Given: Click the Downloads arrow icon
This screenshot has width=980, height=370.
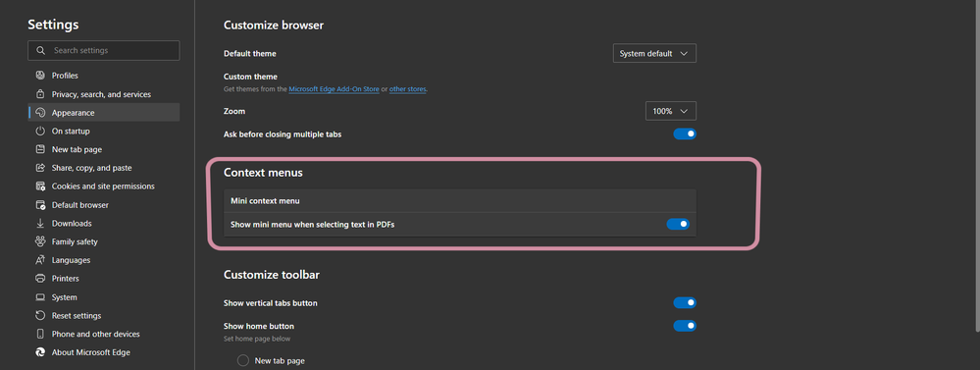Looking at the screenshot, I should pyautogui.click(x=40, y=223).
